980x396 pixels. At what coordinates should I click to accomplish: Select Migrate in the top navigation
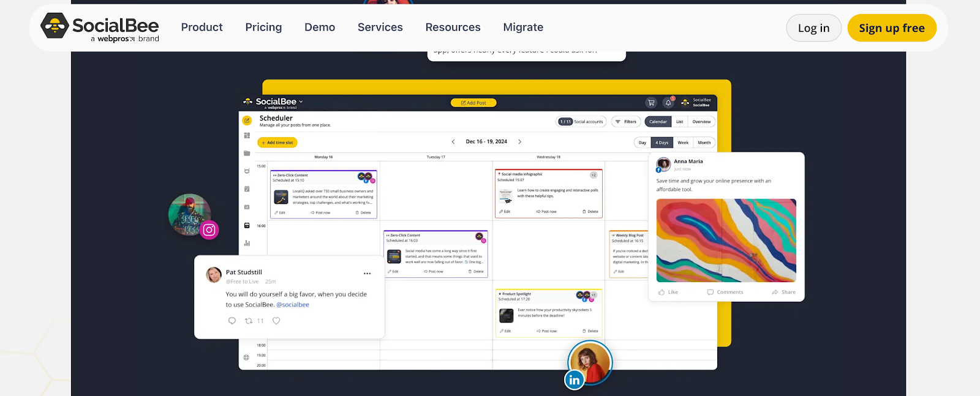[x=523, y=28]
